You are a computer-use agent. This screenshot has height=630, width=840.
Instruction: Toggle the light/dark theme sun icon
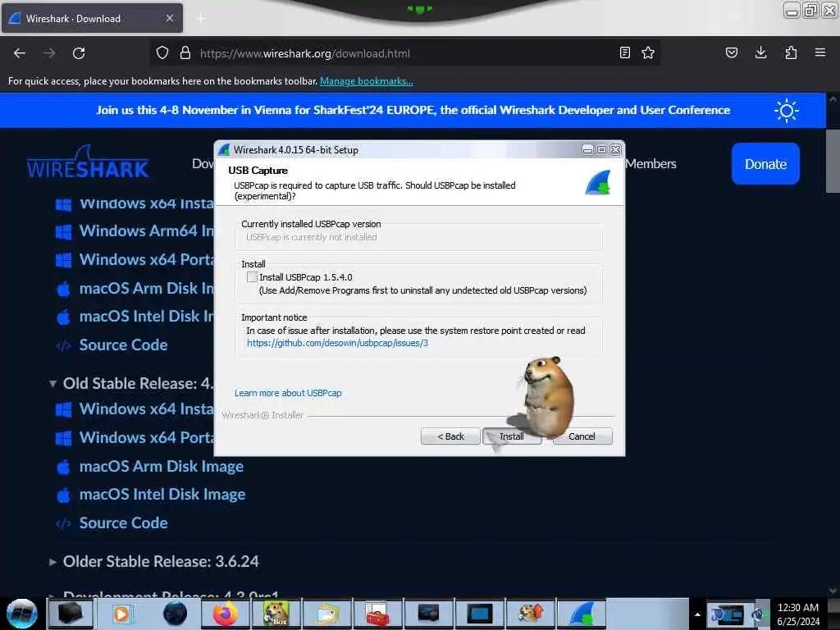[x=786, y=111]
